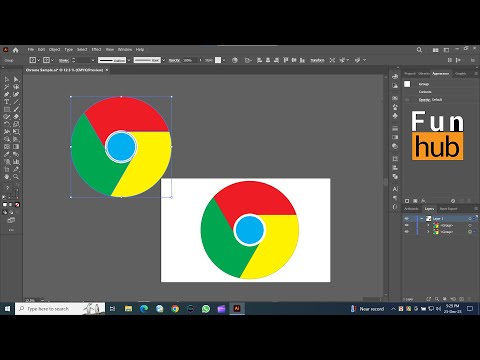Switch to Gradient fill mode button
The width and height of the screenshot is (480, 360).
(11, 205)
